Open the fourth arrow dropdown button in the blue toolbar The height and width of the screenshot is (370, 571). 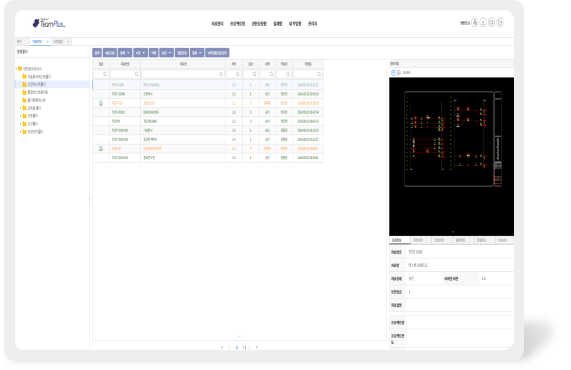197,53
